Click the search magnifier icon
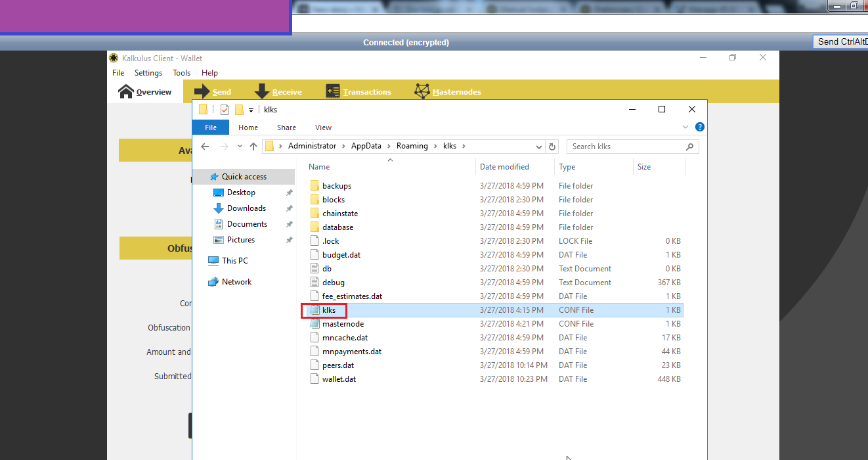The width and height of the screenshot is (868, 460). [689, 147]
